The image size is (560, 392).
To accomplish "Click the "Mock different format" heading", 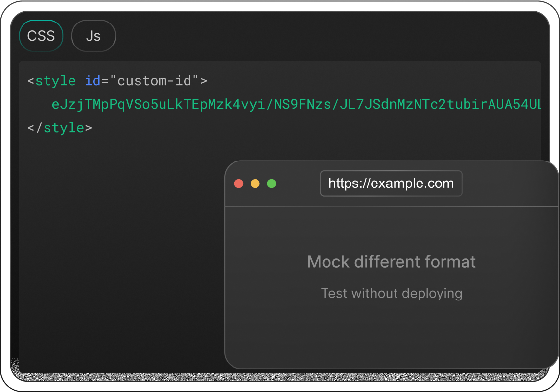I will point(392,262).
